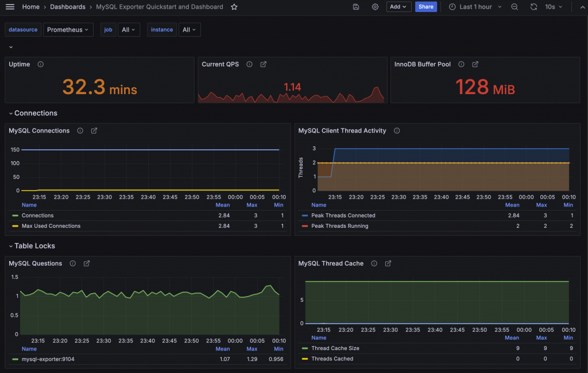The image size is (588, 373).
Task: Show info for InnoDB Buffer Pool panel
Action: [x=461, y=64]
